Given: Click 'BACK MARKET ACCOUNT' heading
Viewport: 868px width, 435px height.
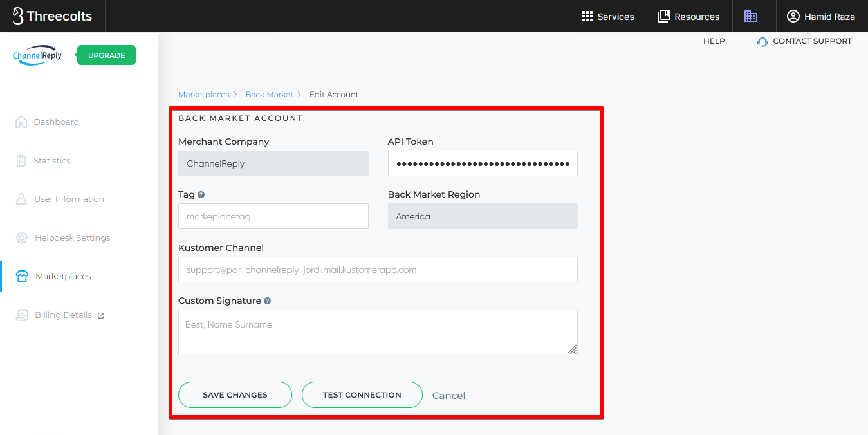Looking at the screenshot, I should [240, 118].
